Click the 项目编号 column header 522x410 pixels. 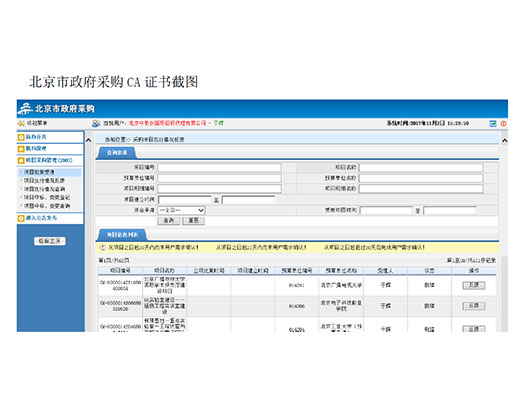pos(120,271)
